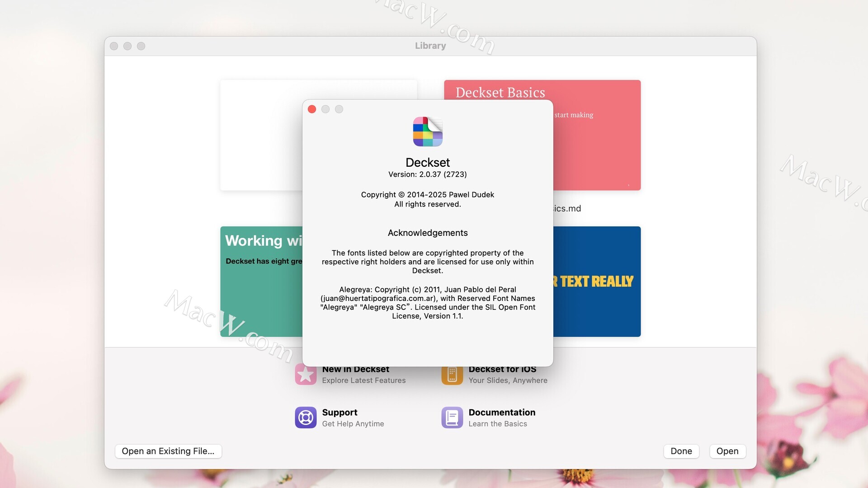
Task: Click the Alegreya font license paragraph
Action: [428, 303]
